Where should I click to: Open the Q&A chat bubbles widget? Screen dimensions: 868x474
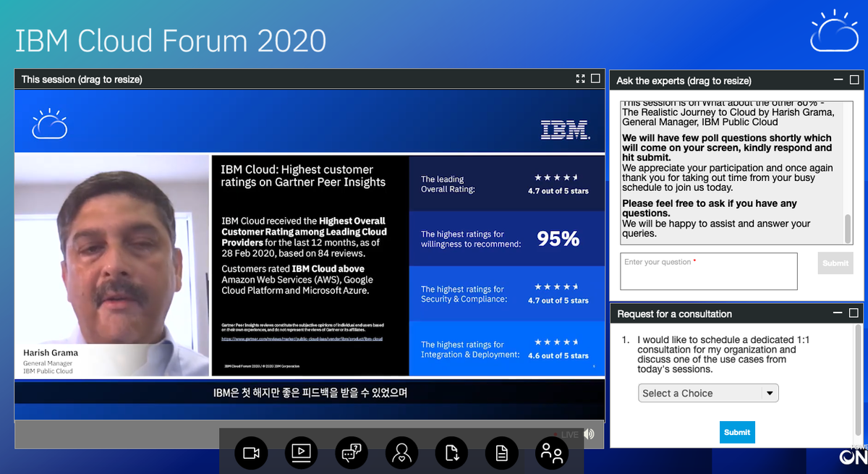click(x=352, y=454)
